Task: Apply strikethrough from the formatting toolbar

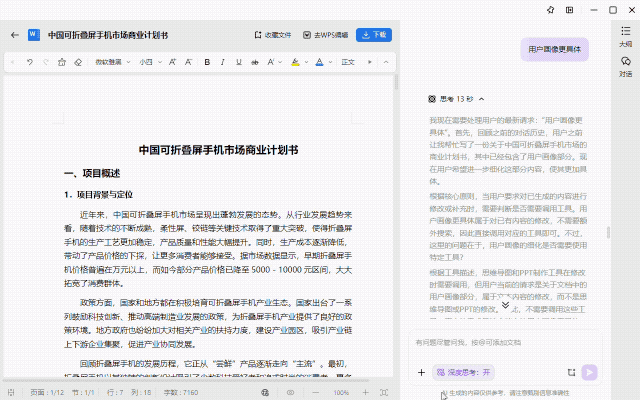Action: (x=253, y=62)
